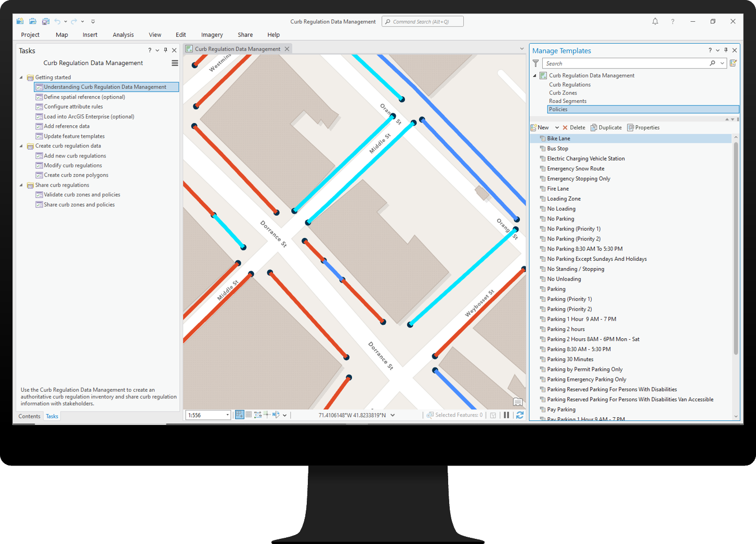Switch to the Contents tab
This screenshot has width=756, height=544.
pos(29,416)
